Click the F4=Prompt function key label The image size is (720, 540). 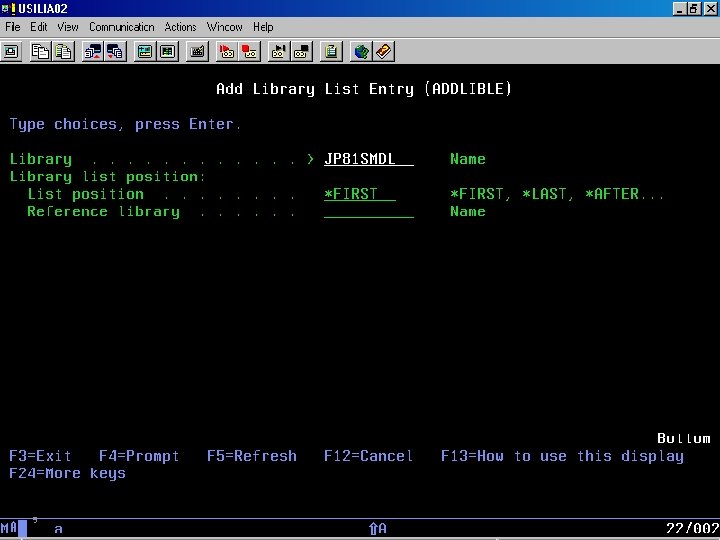point(139,456)
